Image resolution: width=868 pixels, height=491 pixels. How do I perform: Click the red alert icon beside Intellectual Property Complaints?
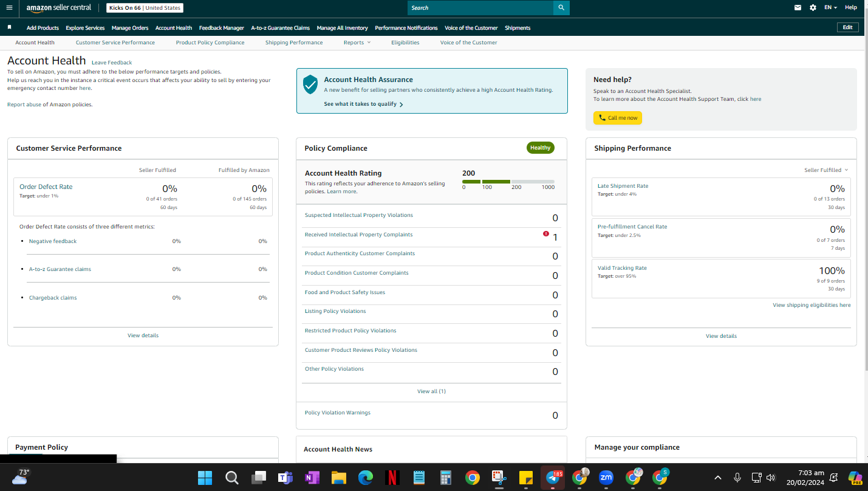[546, 234]
